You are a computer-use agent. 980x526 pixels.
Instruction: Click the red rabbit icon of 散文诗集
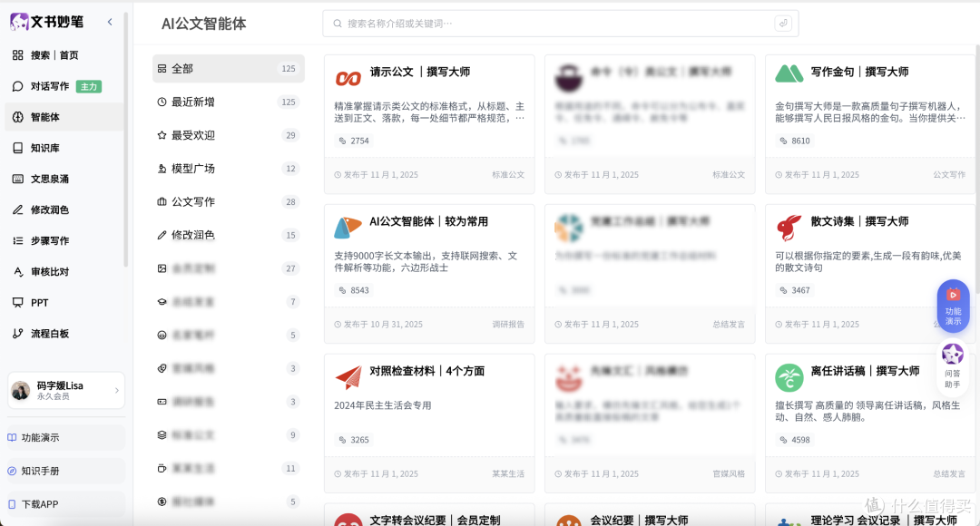789,228
